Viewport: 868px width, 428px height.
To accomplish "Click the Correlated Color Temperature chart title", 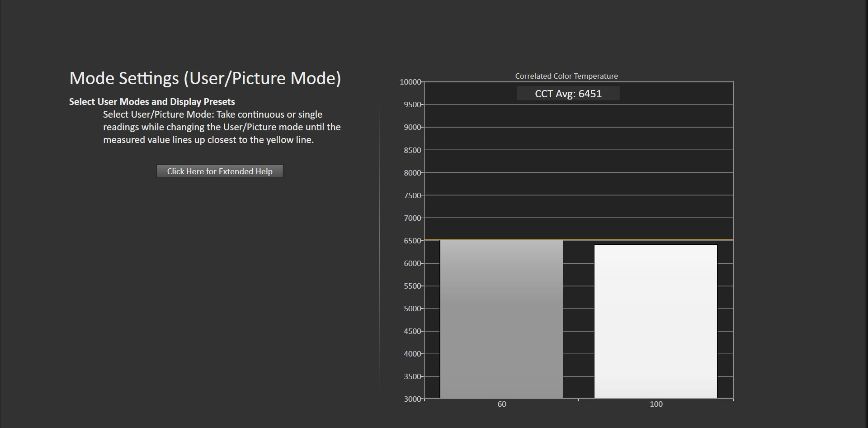I will pyautogui.click(x=566, y=76).
